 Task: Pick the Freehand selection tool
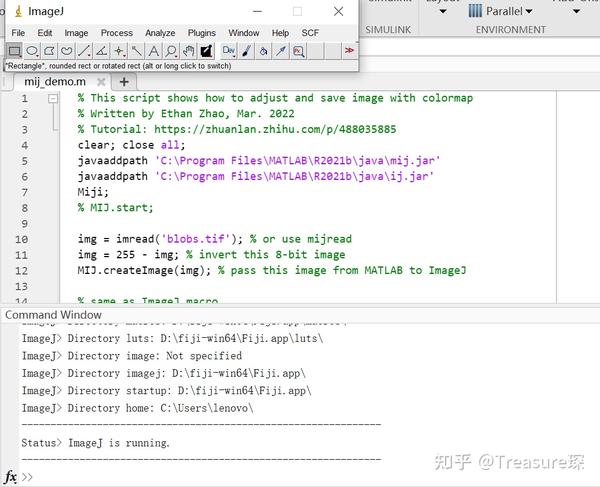click(67, 51)
